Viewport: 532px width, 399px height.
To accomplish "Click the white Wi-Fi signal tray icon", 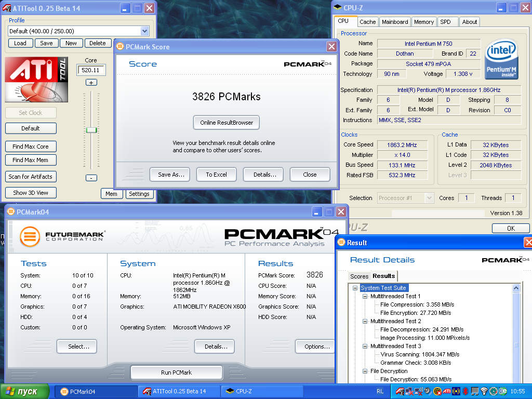I will 485,391.
